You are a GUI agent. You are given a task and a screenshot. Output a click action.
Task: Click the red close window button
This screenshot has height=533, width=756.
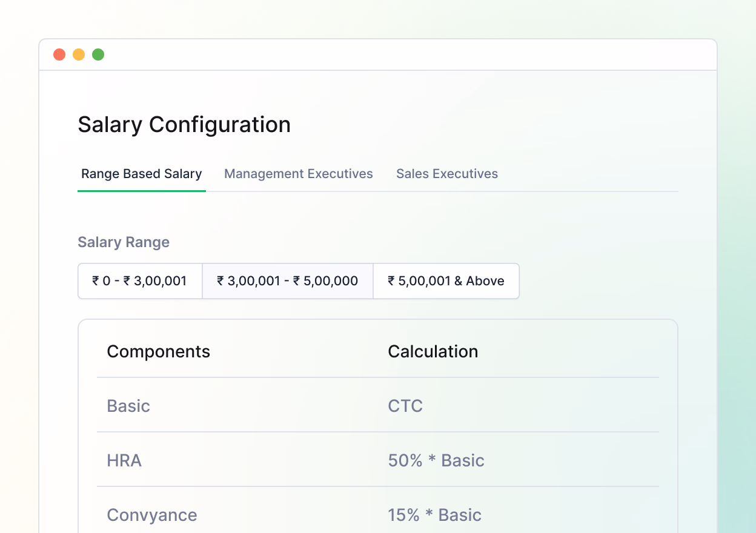pos(59,55)
